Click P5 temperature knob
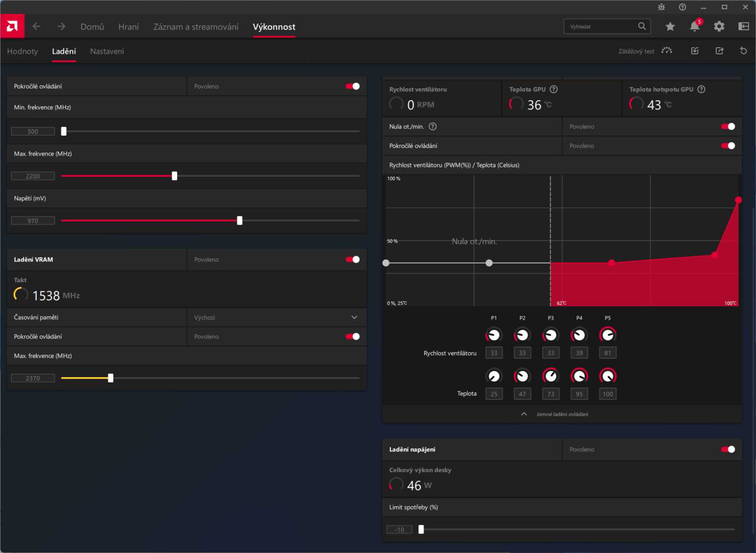756x553 pixels. point(608,376)
